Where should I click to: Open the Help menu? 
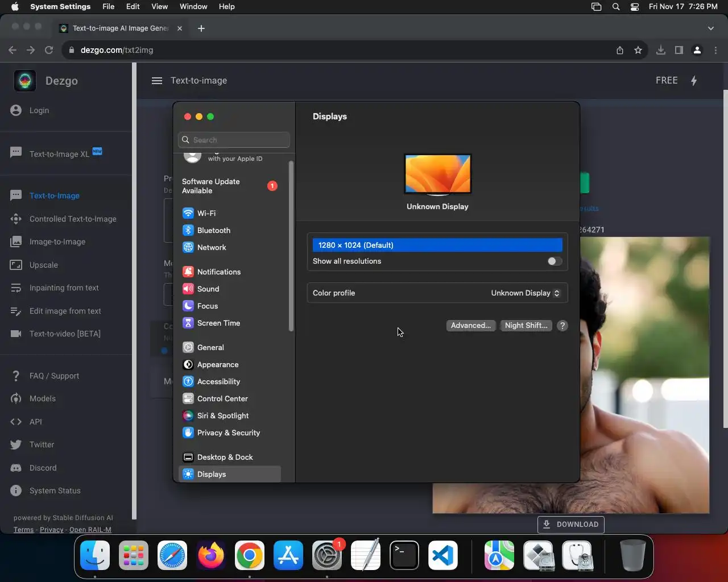coord(226,6)
